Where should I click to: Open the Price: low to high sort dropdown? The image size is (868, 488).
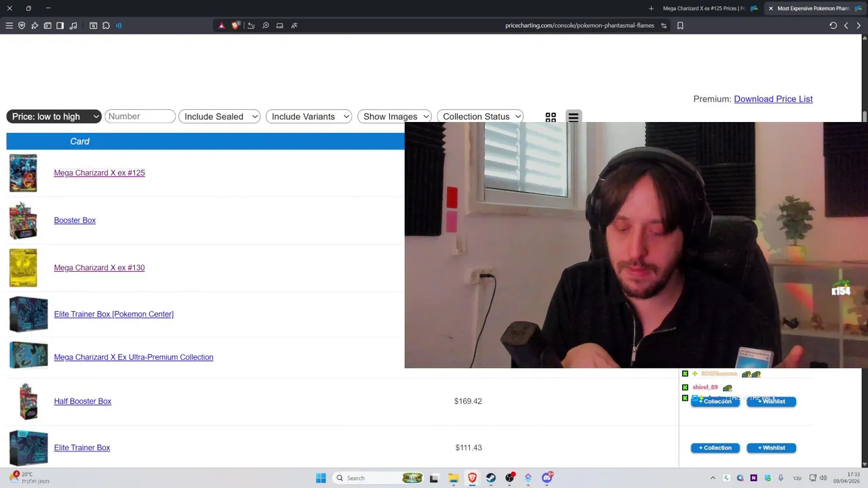click(54, 117)
